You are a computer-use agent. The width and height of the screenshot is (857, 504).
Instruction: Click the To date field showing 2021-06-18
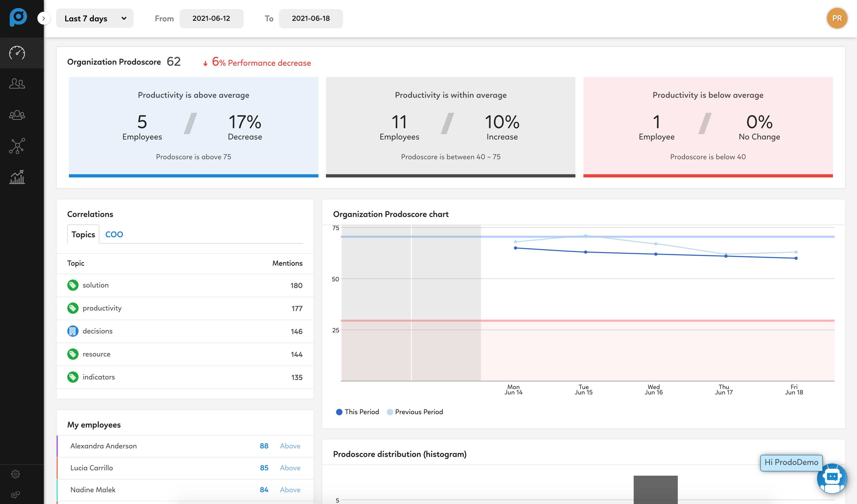point(310,19)
